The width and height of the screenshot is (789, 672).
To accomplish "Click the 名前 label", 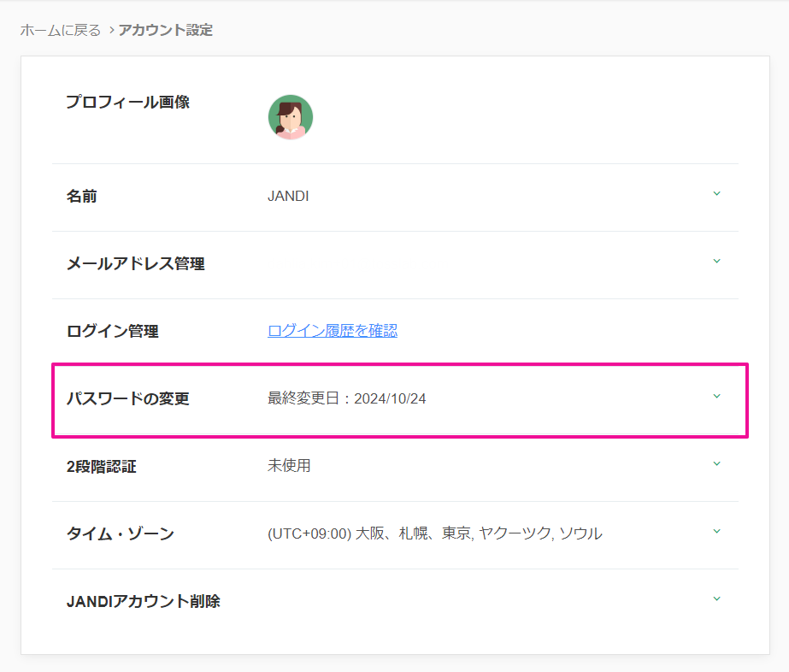I will pos(82,197).
